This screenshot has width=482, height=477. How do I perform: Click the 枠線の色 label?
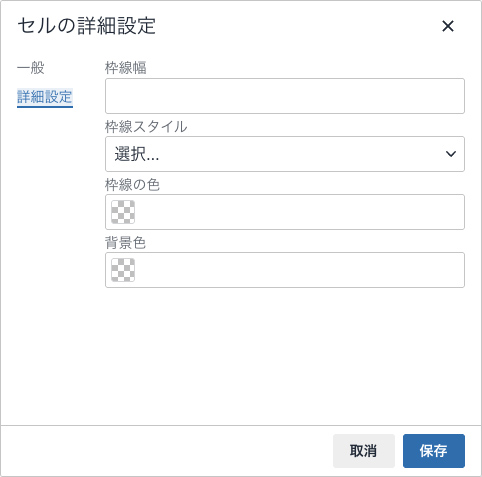(132, 185)
